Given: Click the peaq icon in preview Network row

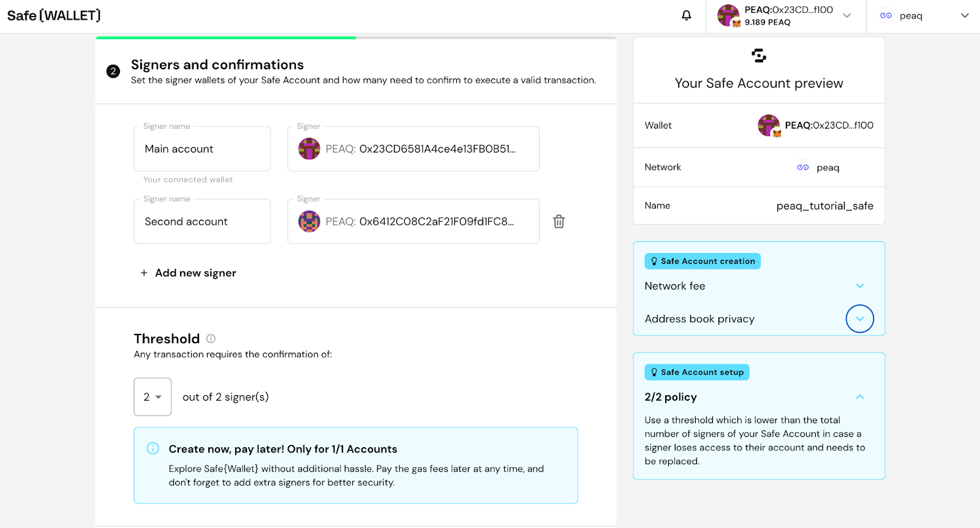Looking at the screenshot, I should pos(803,167).
